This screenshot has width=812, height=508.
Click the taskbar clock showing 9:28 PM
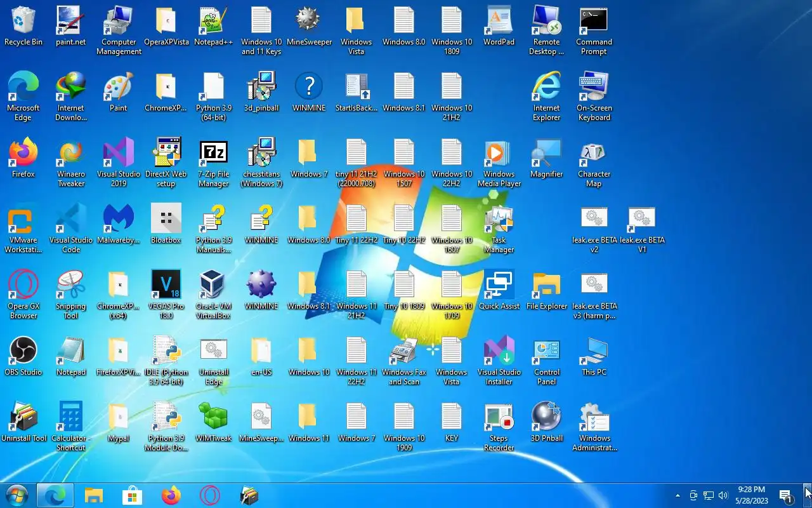[x=752, y=495]
